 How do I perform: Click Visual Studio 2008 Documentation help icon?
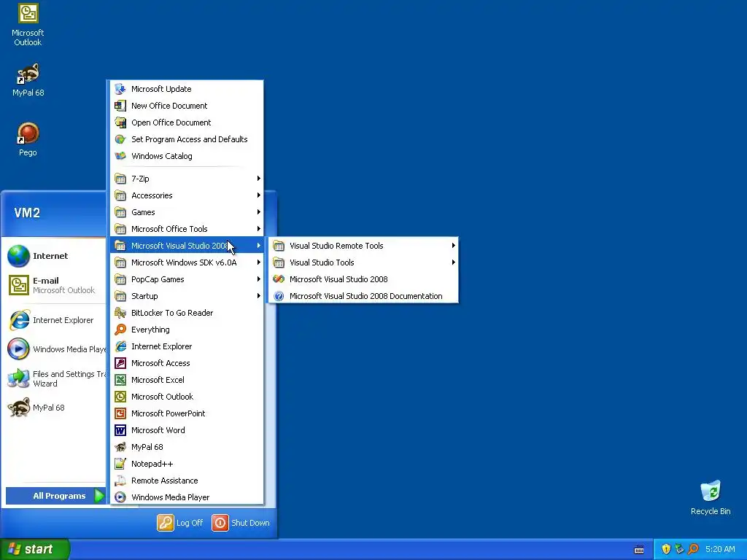click(x=279, y=296)
